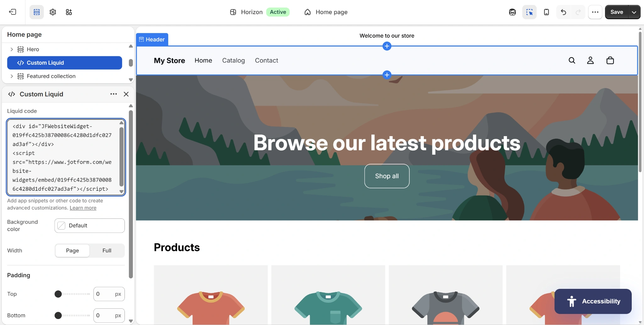Set Width to Page
This screenshot has height=325, width=644.
[x=72, y=251]
